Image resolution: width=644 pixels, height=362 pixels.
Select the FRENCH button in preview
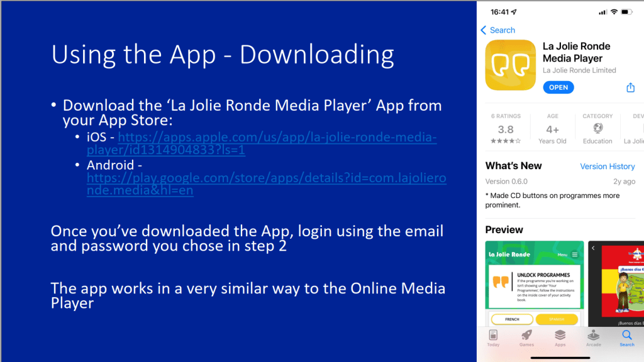(511, 319)
